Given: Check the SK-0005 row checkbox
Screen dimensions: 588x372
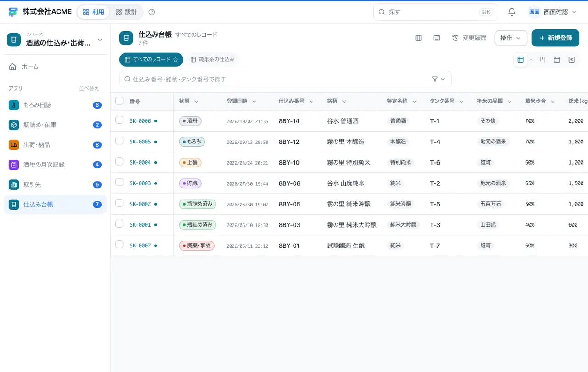Looking at the screenshot, I should click(119, 141).
